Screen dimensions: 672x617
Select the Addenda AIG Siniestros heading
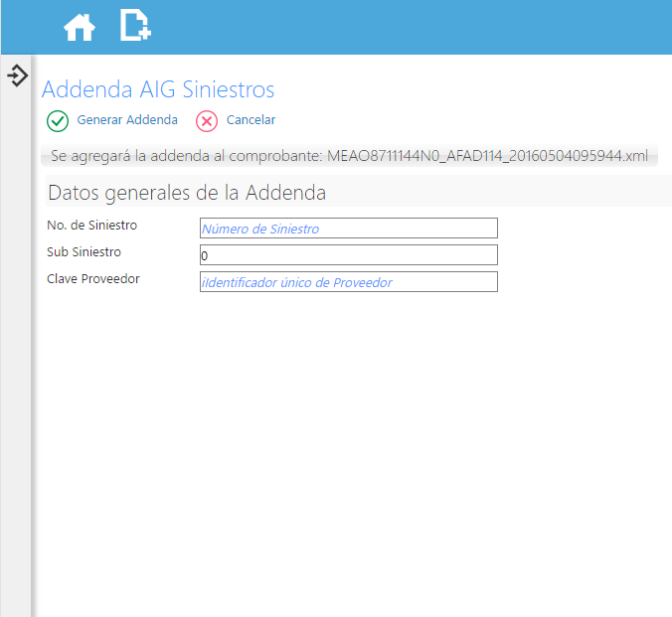158,89
